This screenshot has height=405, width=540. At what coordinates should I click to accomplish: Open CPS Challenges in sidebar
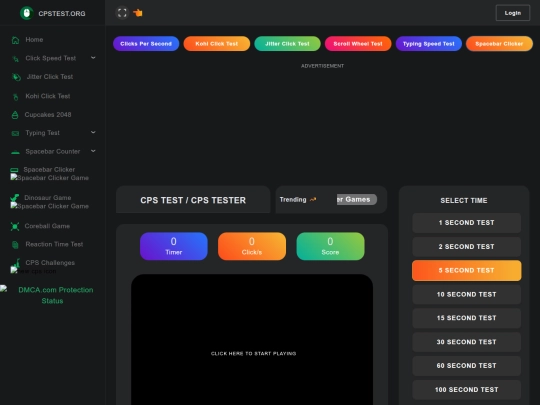(x=50, y=262)
